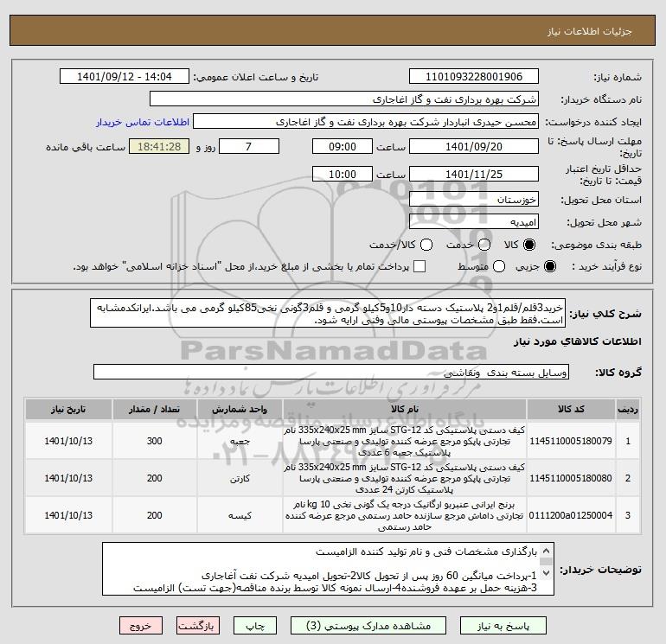Click the price validity date 1401/11/25
This screenshot has width=666, height=644.
point(474,174)
